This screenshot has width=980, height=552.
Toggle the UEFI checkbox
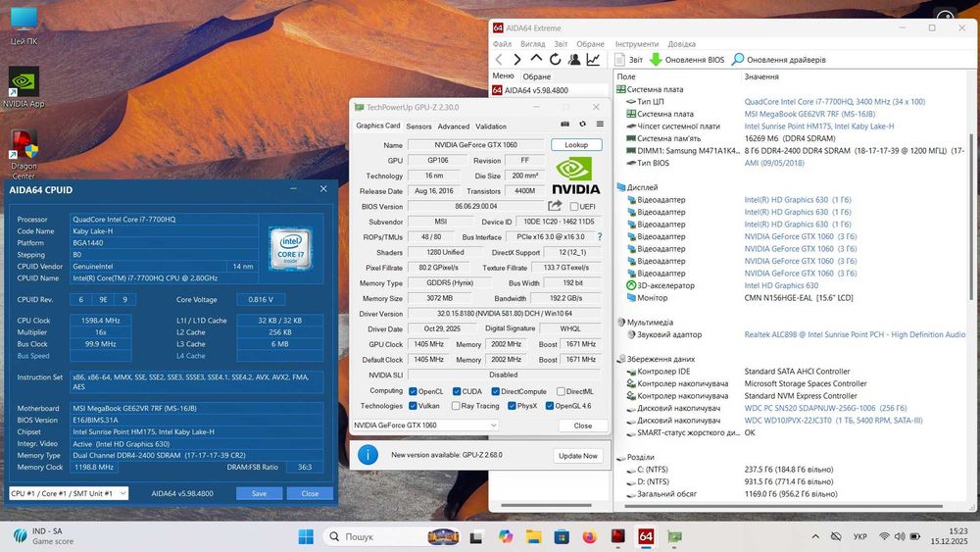[x=573, y=207]
